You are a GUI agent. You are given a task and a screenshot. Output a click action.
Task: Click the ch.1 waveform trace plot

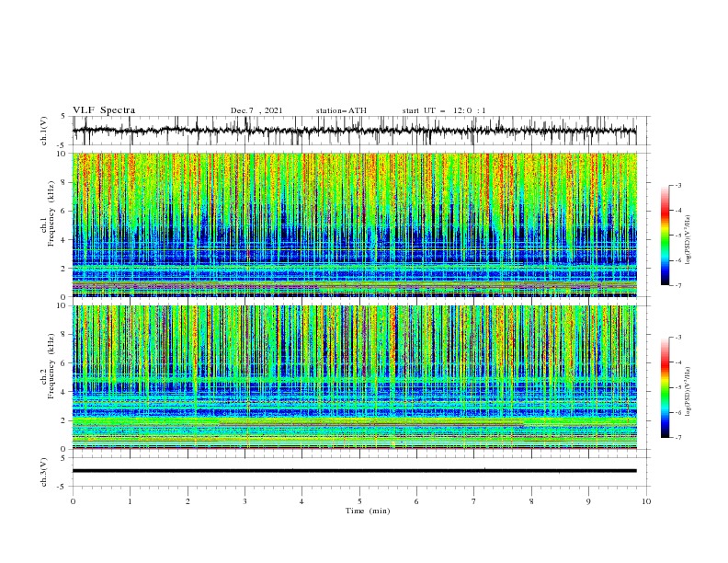pos(355,131)
